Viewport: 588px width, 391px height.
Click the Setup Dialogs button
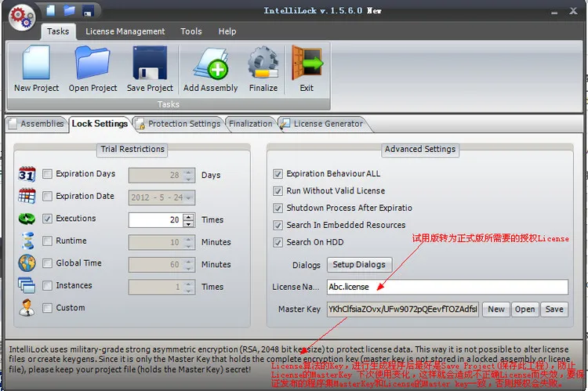359,265
